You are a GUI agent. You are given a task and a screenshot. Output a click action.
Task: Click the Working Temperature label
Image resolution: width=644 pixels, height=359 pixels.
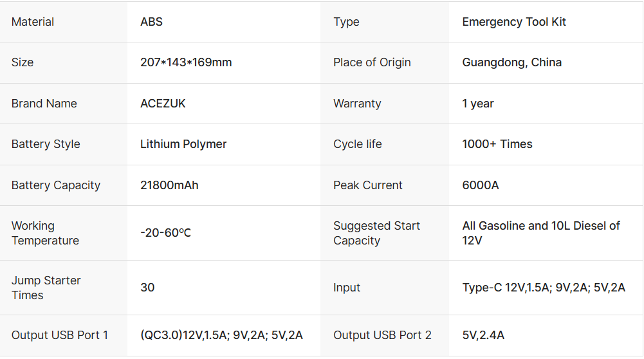pos(45,233)
